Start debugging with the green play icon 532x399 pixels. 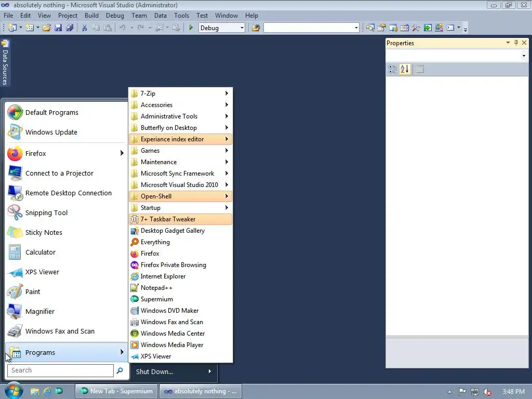pos(191,28)
